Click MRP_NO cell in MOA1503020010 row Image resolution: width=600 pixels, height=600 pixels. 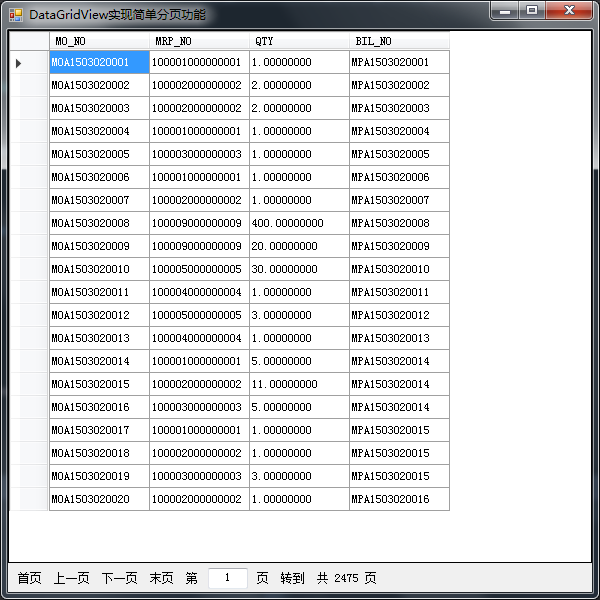pos(199,269)
